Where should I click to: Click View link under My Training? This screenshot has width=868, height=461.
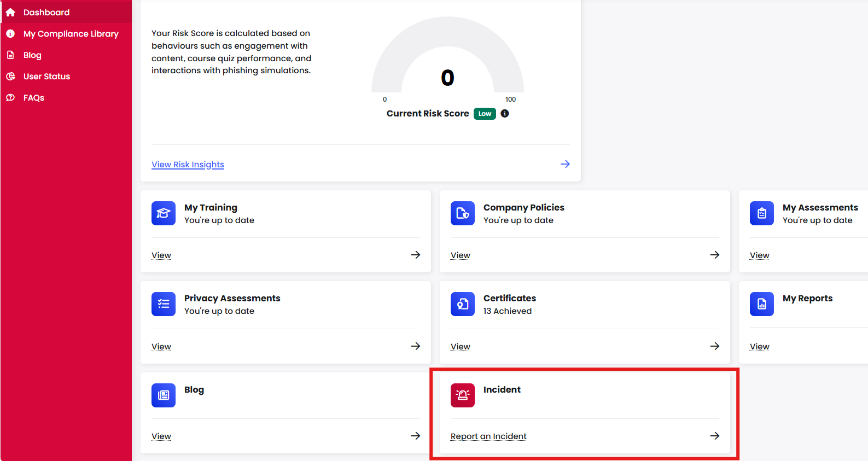pyautogui.click(x=161, y=255)
